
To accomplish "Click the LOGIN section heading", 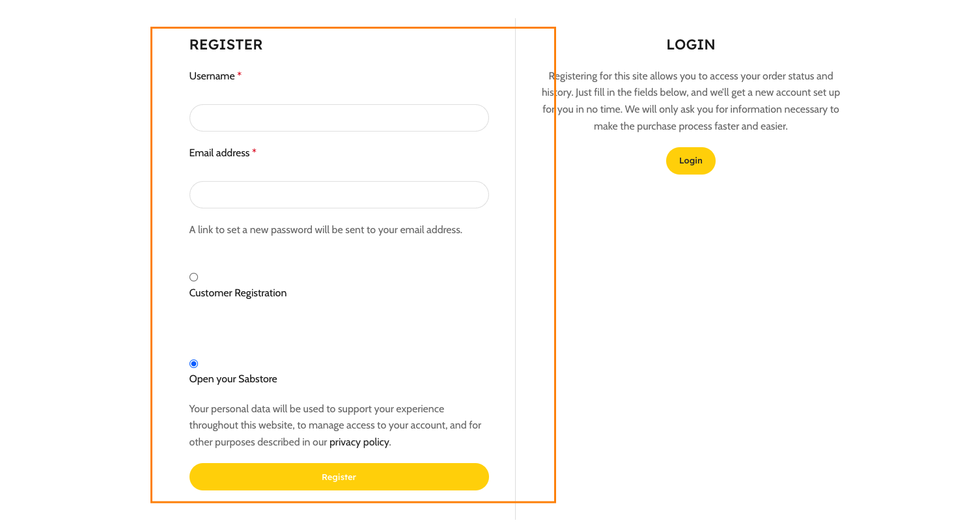I will 691,45.
